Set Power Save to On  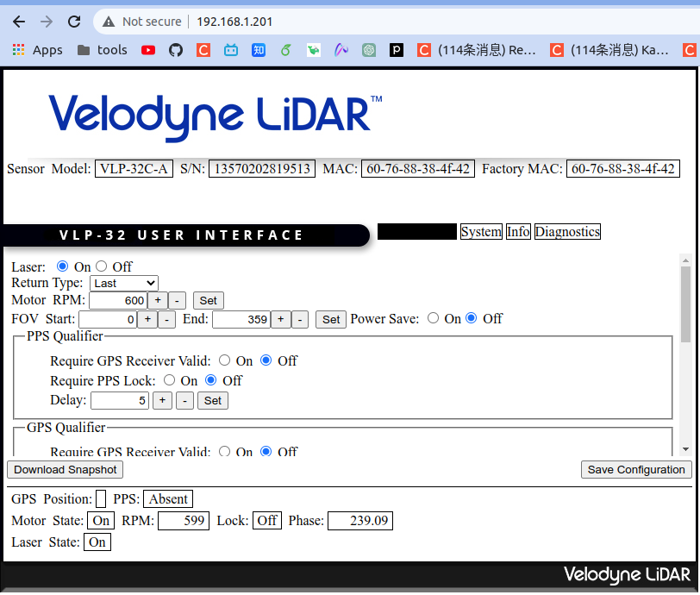tap(433, 318)
